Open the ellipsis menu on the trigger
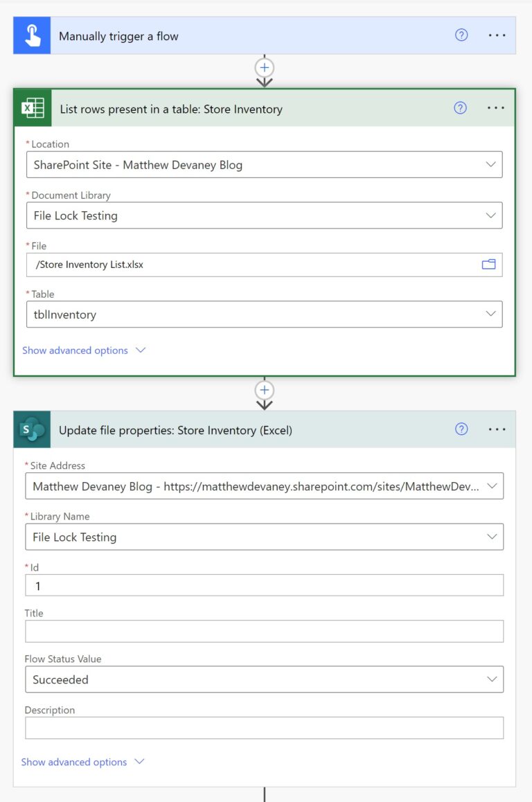The width and height of the screenshot is (532, 802). (497, 34)
